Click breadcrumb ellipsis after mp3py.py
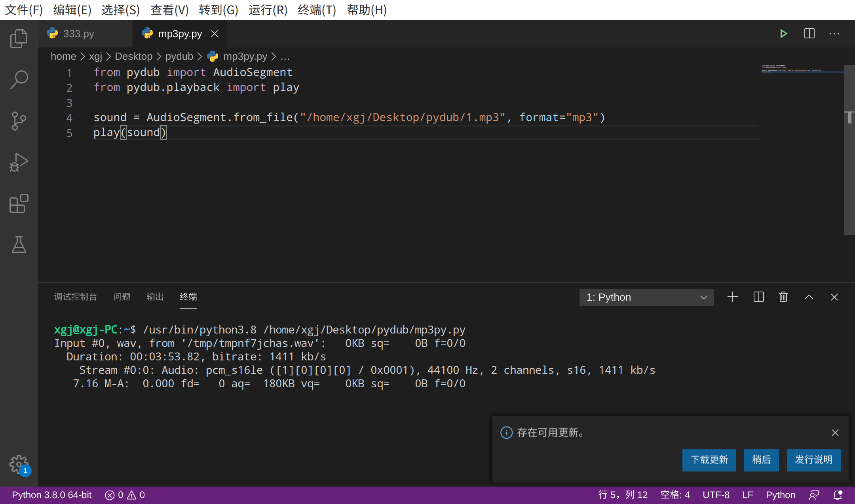This screenshot has height=504, width=855. tap(285, 56)
